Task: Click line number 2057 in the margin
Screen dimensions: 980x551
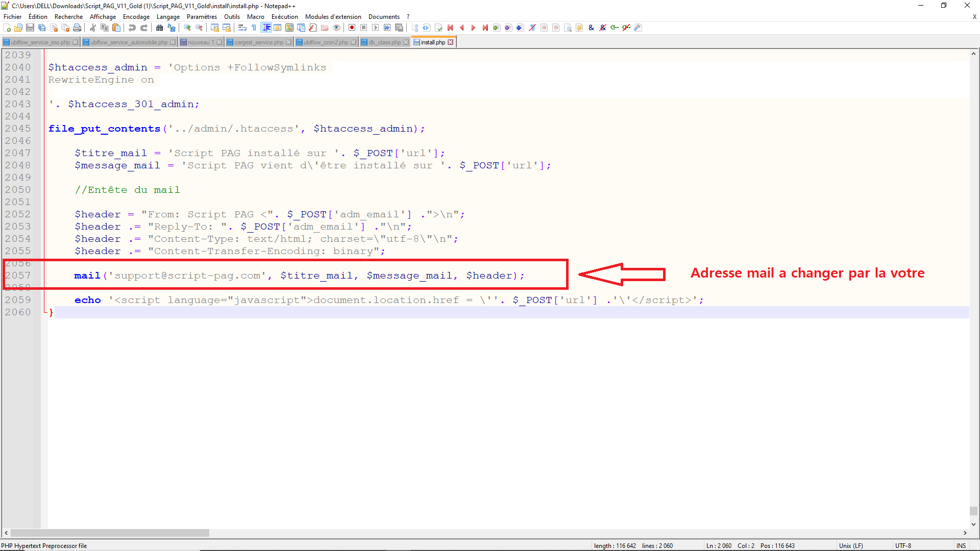Action: click(x=18, y=275)
